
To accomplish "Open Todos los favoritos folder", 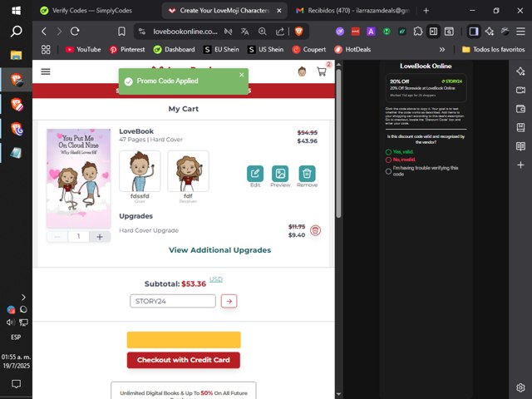I will 494,50.
